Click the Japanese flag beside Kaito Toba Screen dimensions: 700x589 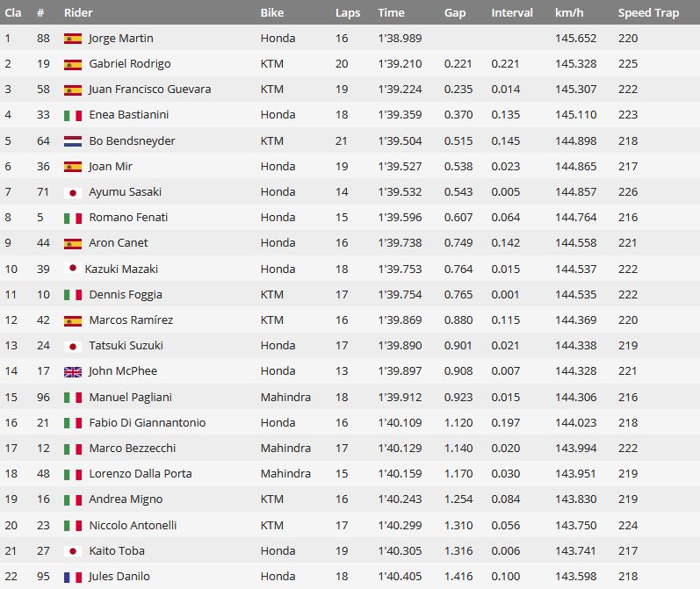click(73, 551)
